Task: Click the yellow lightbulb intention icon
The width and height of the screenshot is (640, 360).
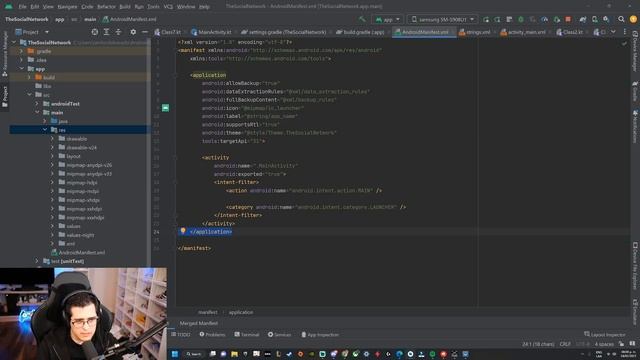Action: tap(183, 231)
